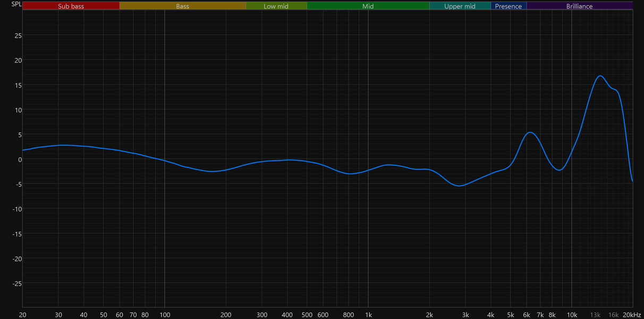Click the 20 Hz axis label
644x319 pixels.
[23, 315]
